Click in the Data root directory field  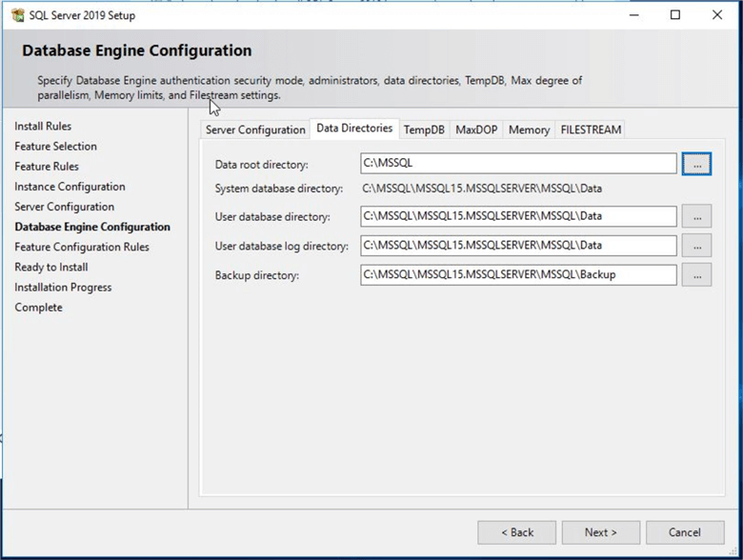tap(518, 164)
